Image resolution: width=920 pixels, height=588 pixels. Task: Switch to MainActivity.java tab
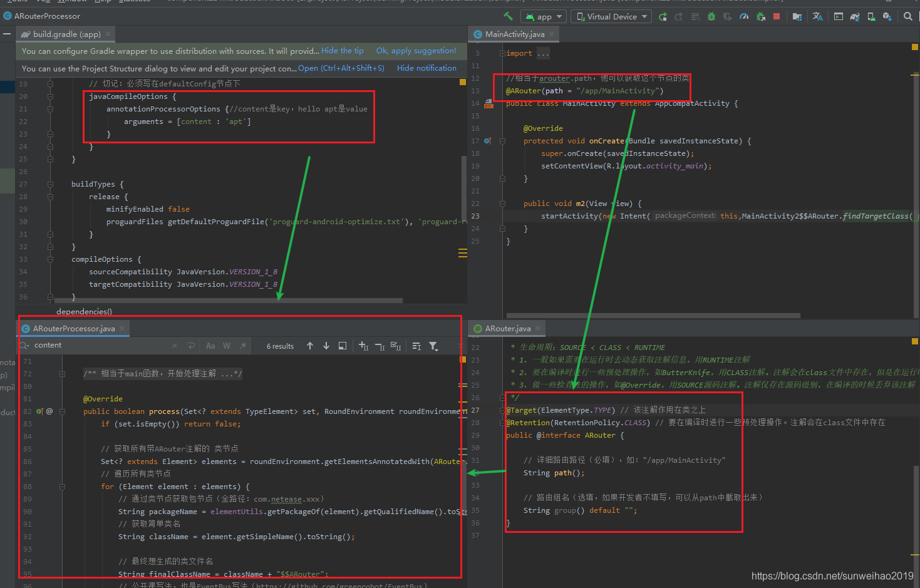coord(515,34)
